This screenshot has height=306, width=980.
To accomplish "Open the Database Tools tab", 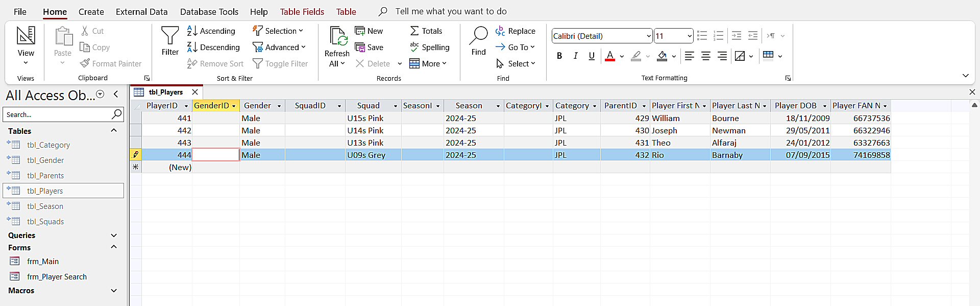I will pos(209,12).
